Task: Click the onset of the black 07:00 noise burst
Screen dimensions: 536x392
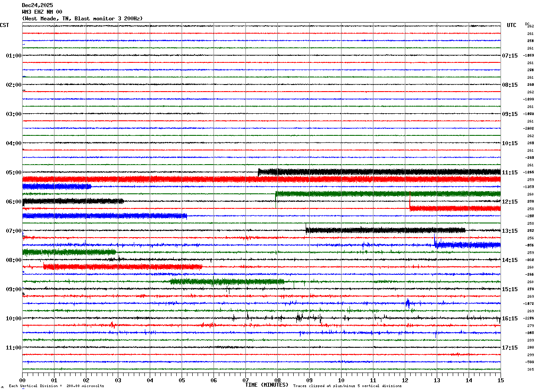Action: coord(306,230)
